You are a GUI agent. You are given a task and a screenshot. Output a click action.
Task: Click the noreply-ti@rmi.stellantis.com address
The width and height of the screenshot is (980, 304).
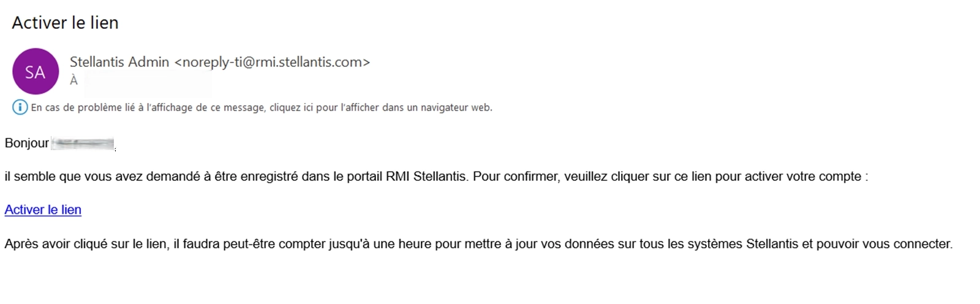pos(272,62)
